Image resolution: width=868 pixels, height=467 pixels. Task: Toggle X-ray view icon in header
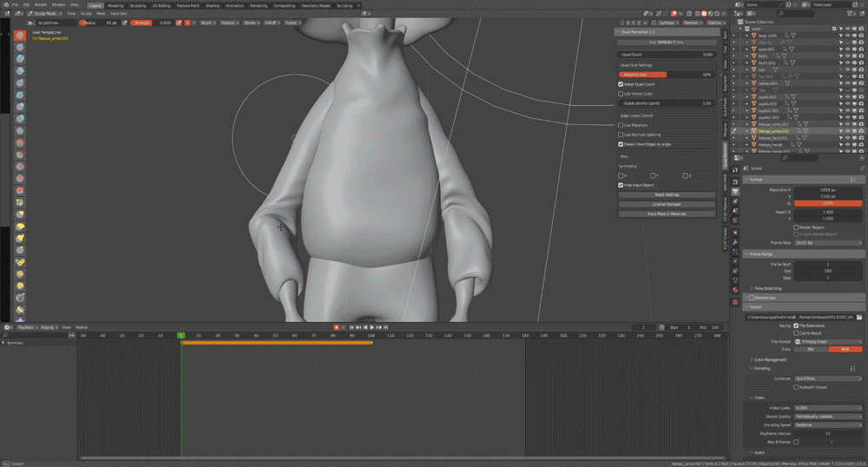tap(690, 13)
